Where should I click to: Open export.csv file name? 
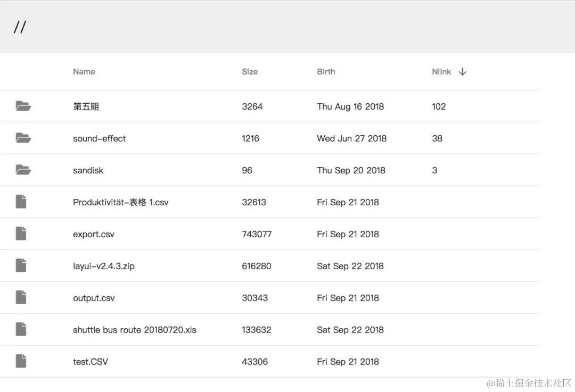tap(94, 234)
